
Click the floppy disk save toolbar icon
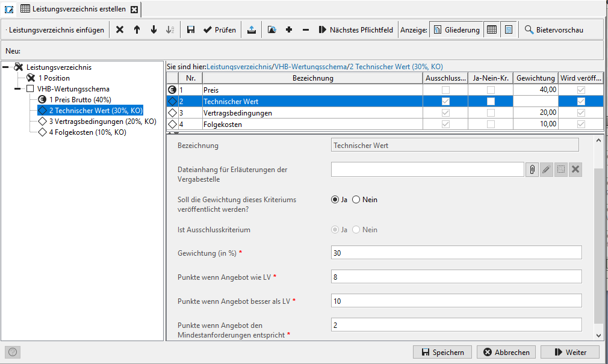(190, 29)
